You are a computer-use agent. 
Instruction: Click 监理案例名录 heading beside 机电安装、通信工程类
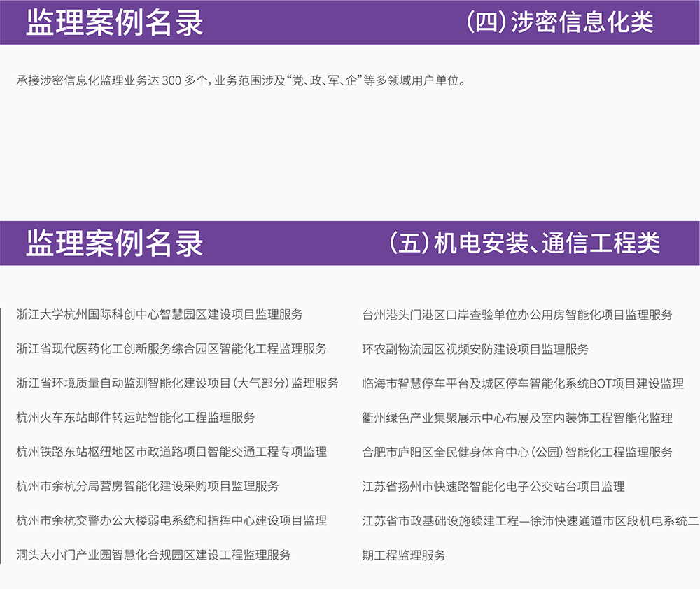115,243
